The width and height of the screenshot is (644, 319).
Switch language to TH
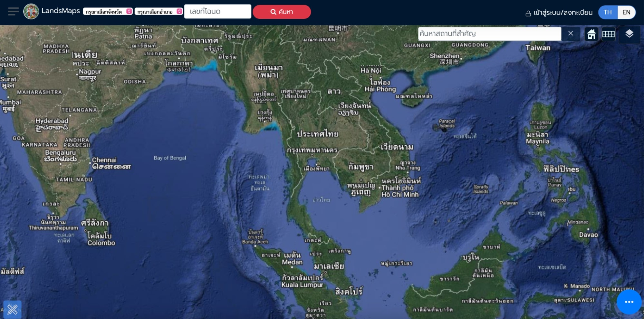tap(608, 12)
